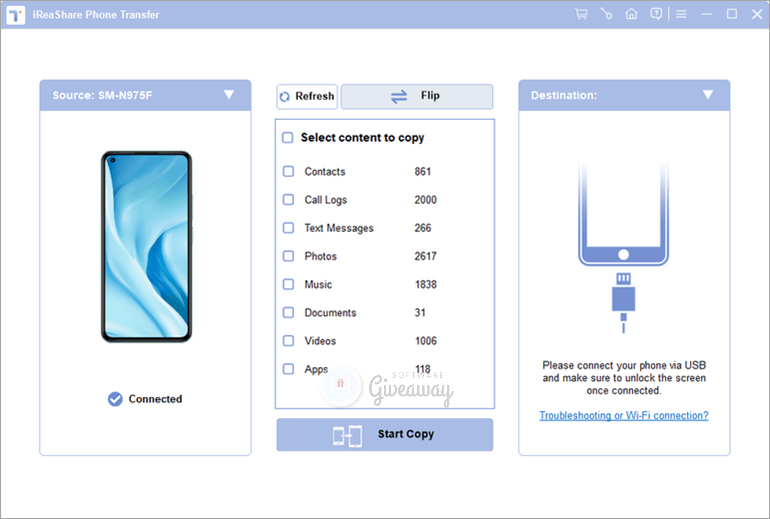Select the Music checkbox

(x=289, y=284)
